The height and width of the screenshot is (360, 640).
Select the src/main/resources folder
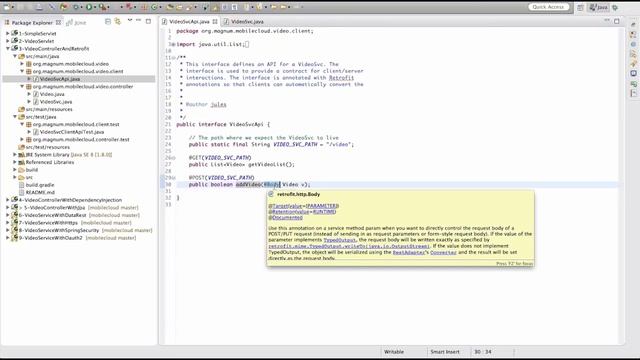coord(49,109)
